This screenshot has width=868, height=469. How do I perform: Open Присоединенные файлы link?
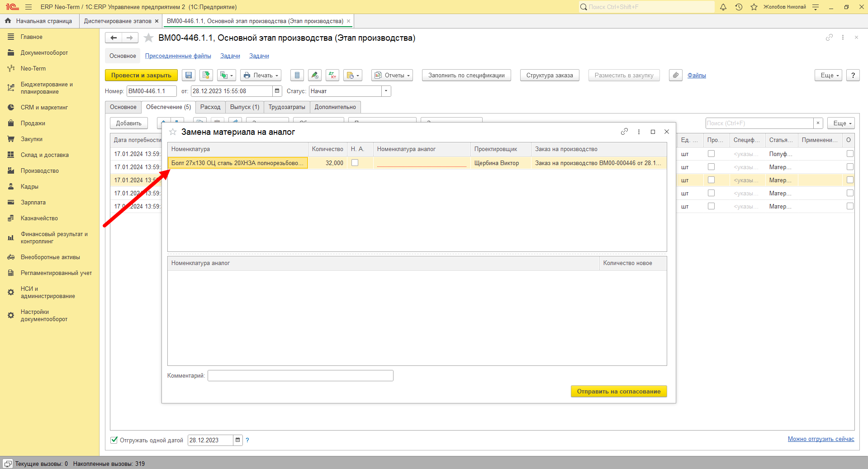click(x=178, y=56)
